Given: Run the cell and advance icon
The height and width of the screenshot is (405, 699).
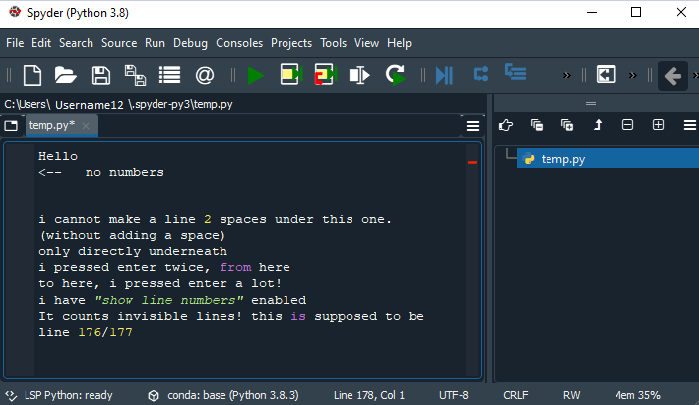Looking at the screenshot, I should [x=325, y=74].
